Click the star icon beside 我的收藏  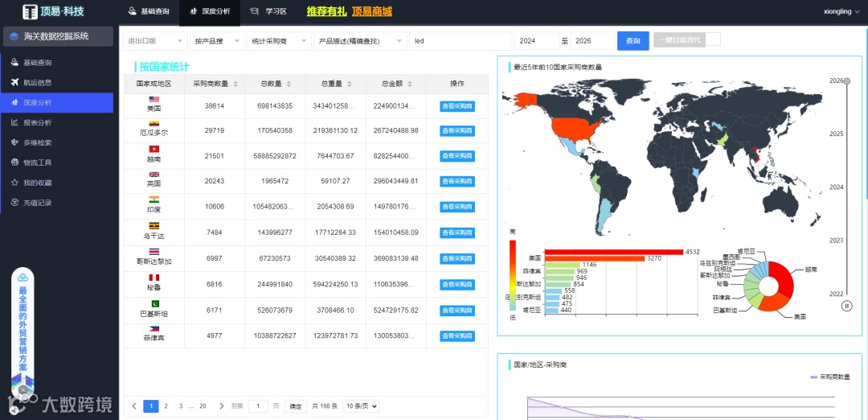point(14,183)
